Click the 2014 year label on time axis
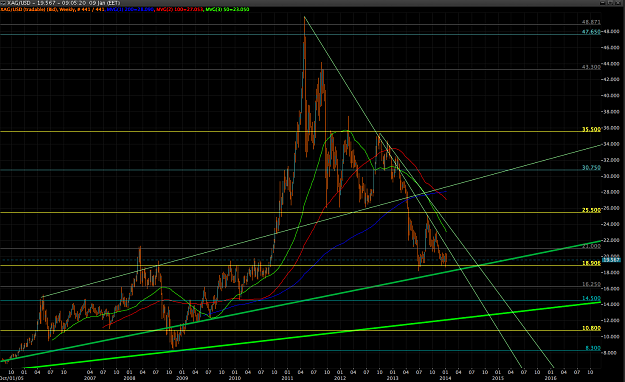The height and width of the screenshot is (382, 625). [445, 378]
